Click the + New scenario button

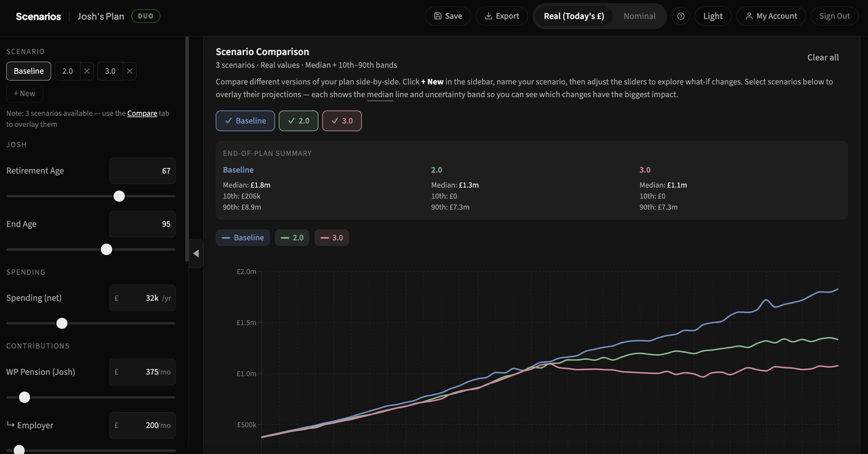pyautogui.click(x=24, y=93)
